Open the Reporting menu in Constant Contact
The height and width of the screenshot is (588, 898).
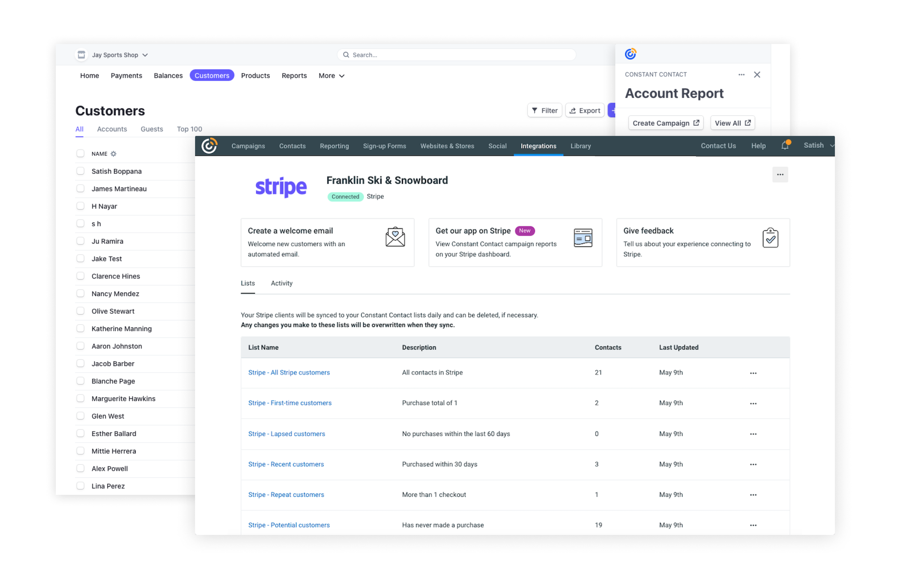334,146
